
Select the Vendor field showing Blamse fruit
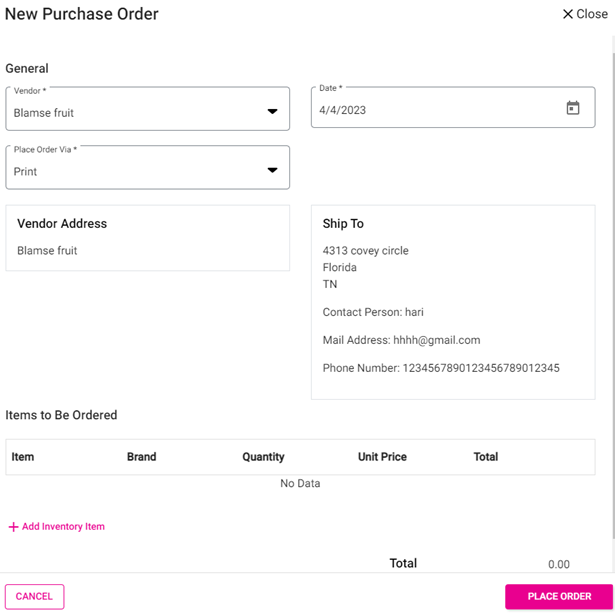point(130,112)
